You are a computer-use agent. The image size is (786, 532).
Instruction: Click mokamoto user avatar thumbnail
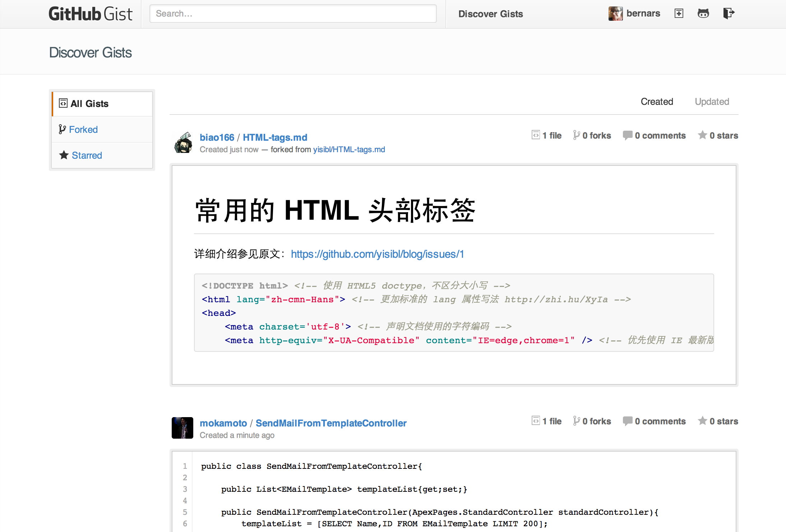pos(182,428)
